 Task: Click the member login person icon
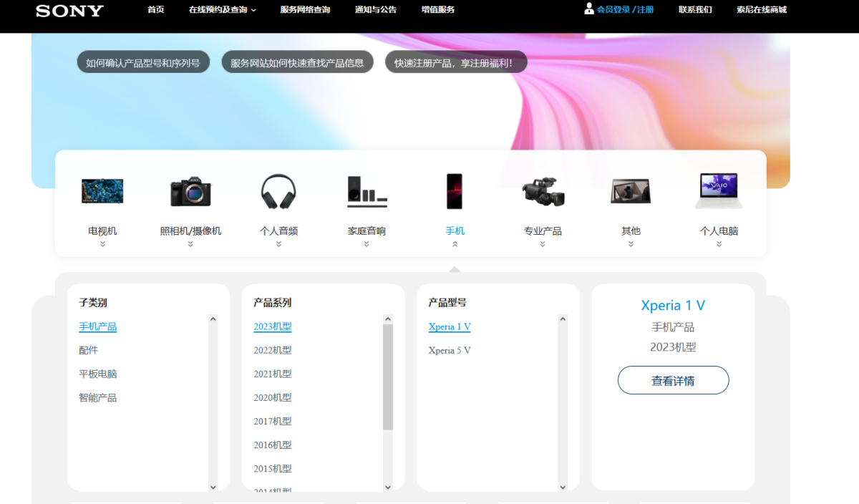(x=589, y=9)
